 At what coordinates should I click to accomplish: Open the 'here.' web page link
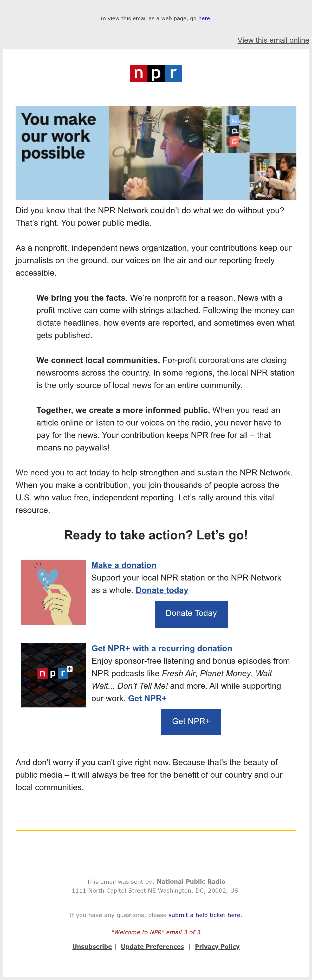tap(205, 18)
